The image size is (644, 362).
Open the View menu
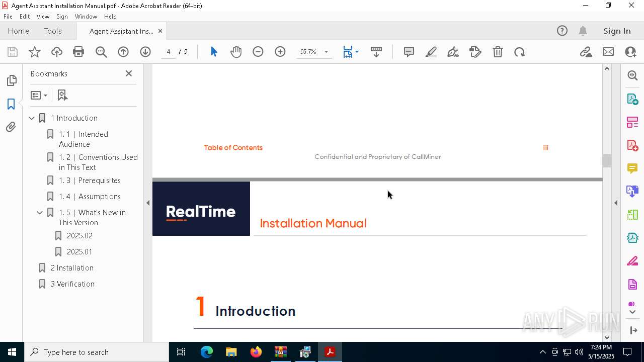pos(43,17)
